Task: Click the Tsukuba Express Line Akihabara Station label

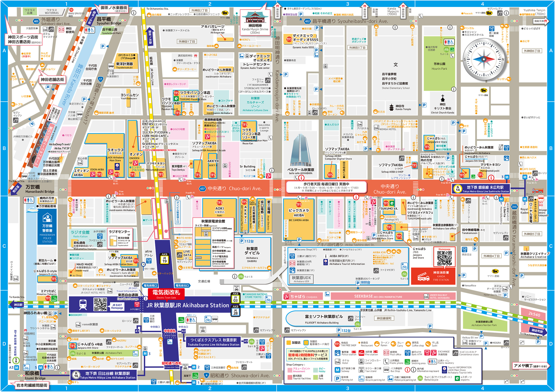Action: pyautogui.click(x=213, y=342)
